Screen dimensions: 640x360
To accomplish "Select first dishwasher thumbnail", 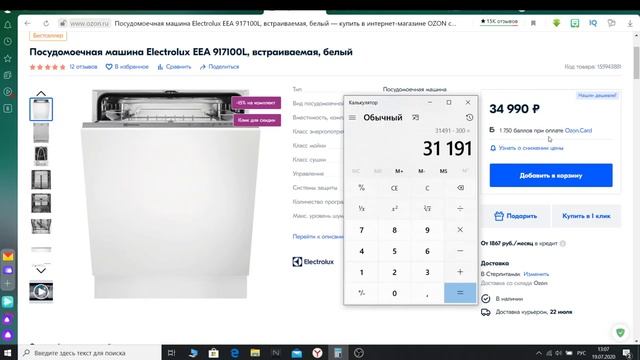I will [41, 109].
